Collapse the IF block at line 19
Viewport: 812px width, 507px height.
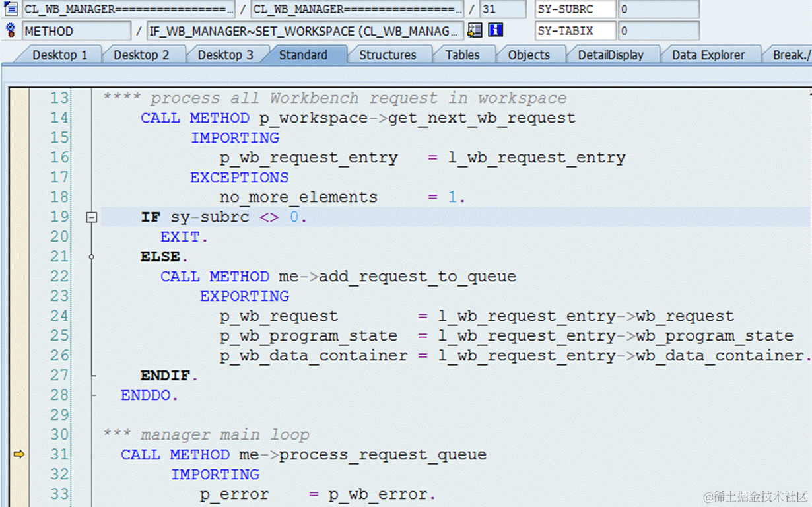point(92,217)
